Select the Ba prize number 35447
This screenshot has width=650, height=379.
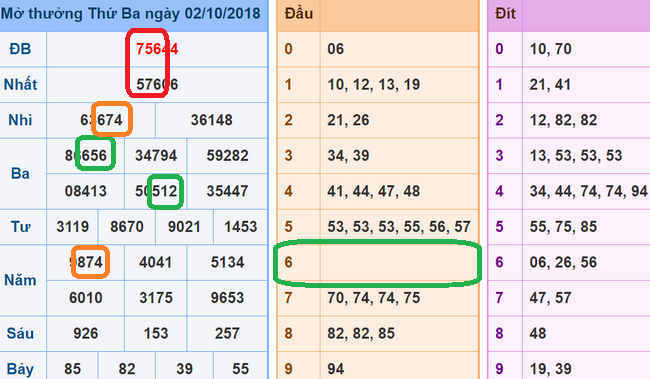228,192
